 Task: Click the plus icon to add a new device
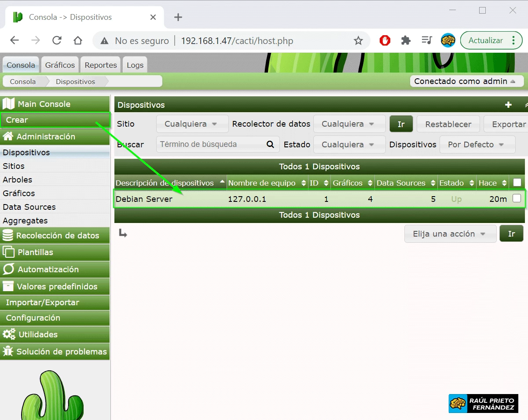click(x=508, y=105)
